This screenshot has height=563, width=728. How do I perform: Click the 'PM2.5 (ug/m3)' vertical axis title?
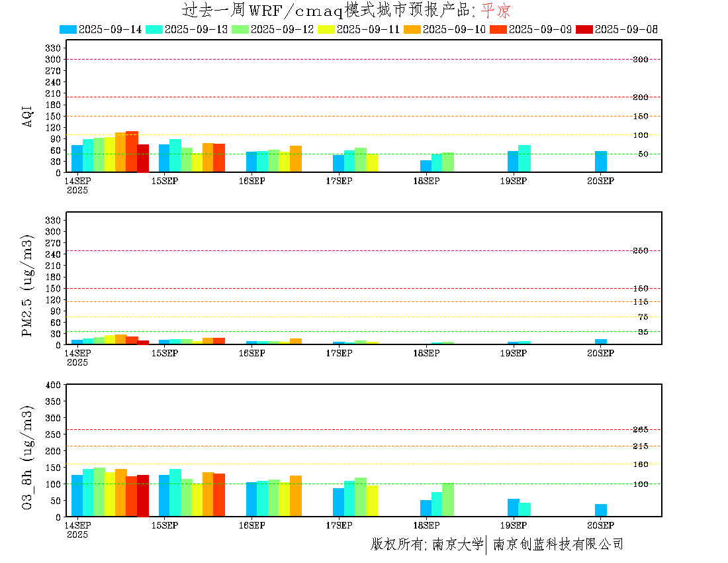coord(27,285)
